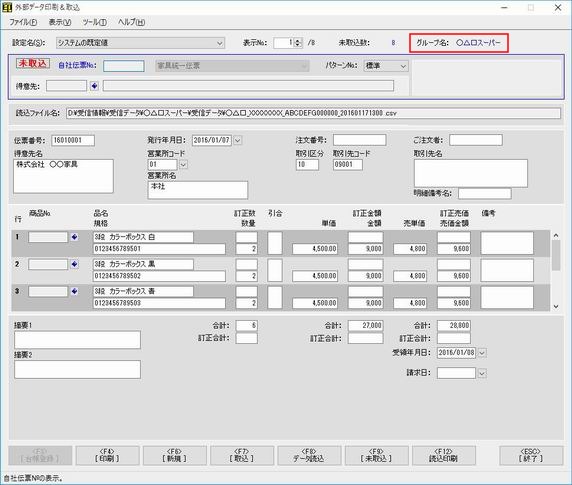Viewport: 572px width, 485px height.
Task: Click the 読込ファイル名 path field
Action: point(313,113)
